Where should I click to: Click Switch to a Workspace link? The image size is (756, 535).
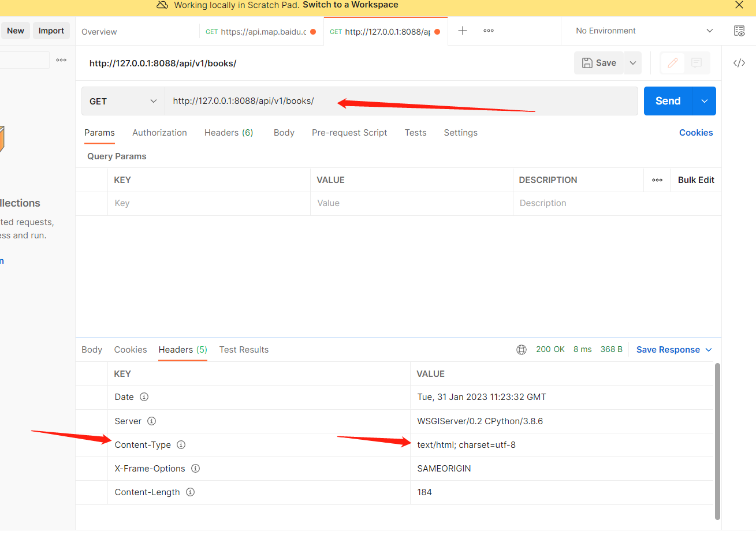(351, 5)
